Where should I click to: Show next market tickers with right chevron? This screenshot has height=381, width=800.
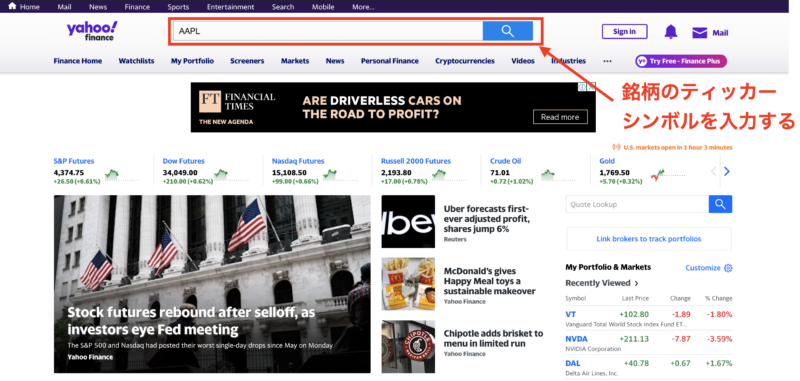pos(727,171)
